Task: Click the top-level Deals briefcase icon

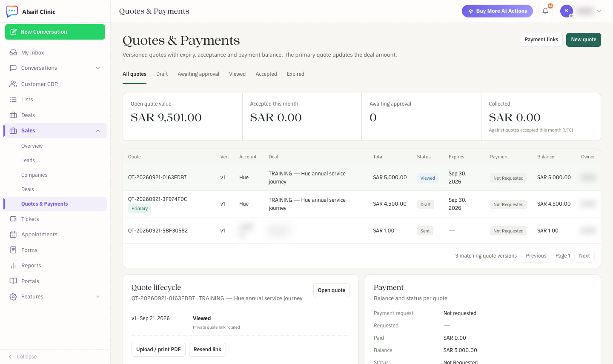Action: point(13,115)
